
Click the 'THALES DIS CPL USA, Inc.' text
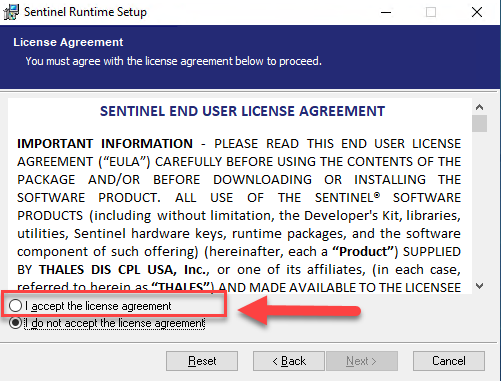(123, 270)
